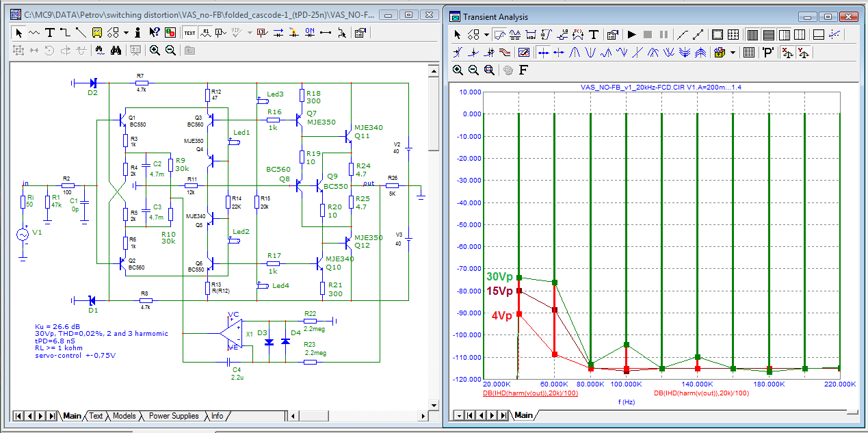The height and width of the screenshot is (433, 868).
Task: Toggle the R1 attribute text display
Action: click(x=207, y=32)
